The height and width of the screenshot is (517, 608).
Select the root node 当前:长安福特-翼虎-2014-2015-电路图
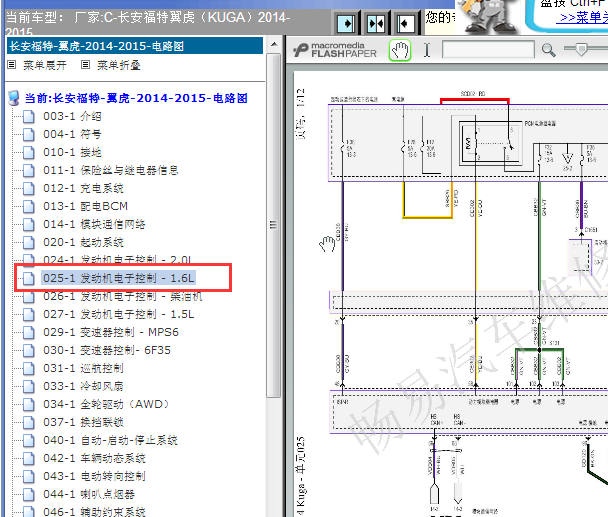pyautogui.click(x=136, y=98)
